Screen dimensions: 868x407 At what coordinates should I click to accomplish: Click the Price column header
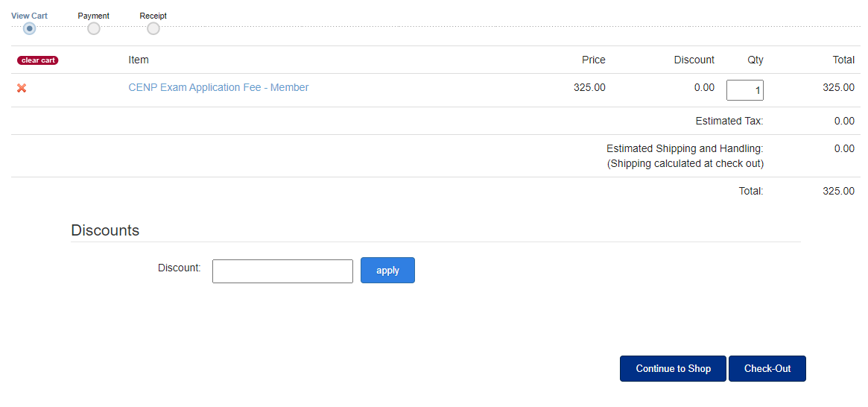pyautogui.click(x=593, y=60)
